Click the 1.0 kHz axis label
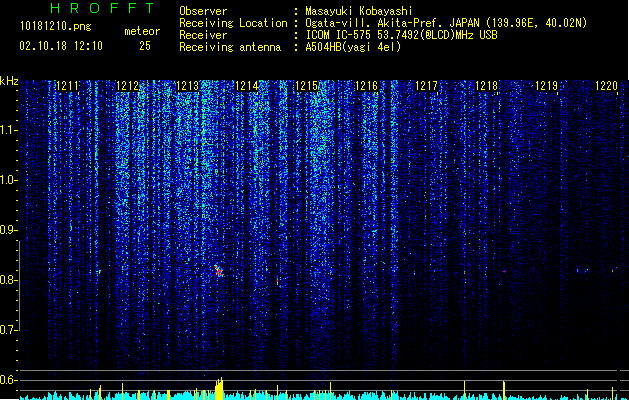Viewport: 629px width, 400px height. [8, 180]
